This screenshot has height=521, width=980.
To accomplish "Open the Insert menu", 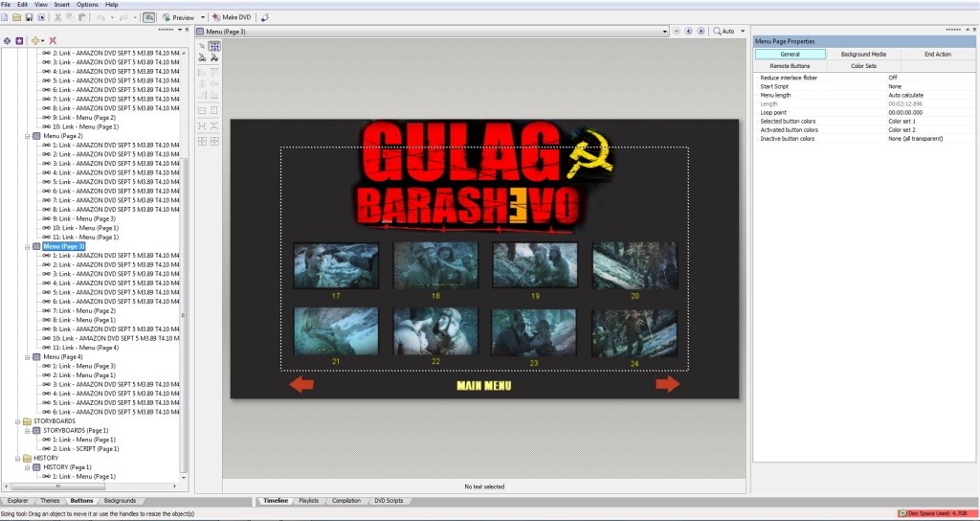I will tap(62, 5).
